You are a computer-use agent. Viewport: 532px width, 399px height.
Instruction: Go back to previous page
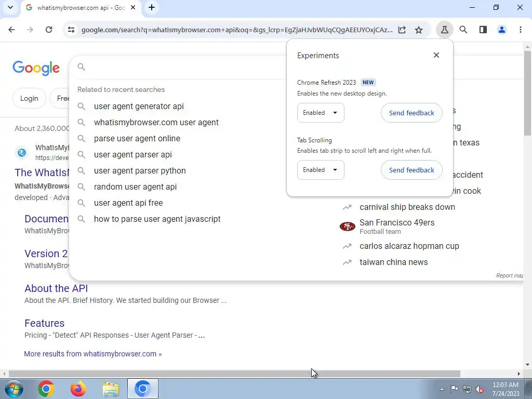click(11, 30)
